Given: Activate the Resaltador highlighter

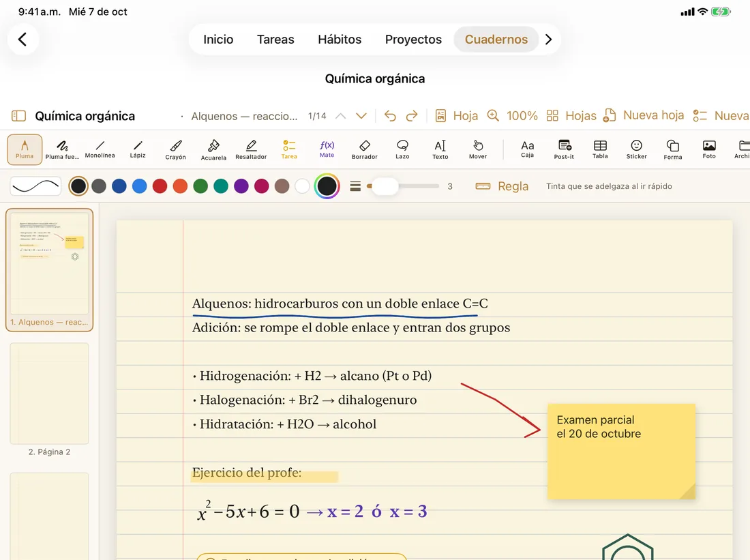Looking at the screenshot, I should pyautogui.click(x=251, y=149).
